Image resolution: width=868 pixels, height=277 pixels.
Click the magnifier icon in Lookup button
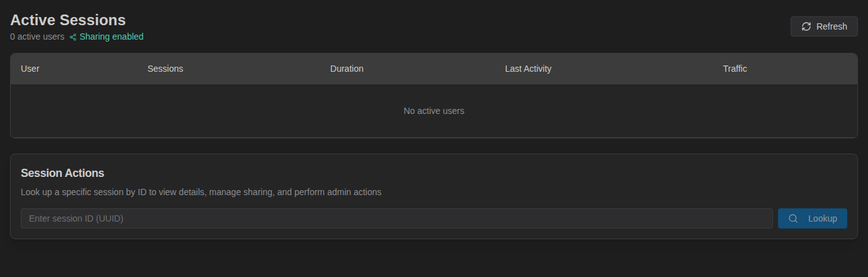[793, 218]
